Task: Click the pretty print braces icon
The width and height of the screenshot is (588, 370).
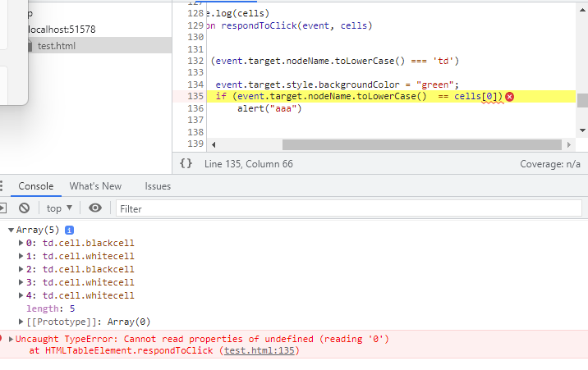Action: 186,163
